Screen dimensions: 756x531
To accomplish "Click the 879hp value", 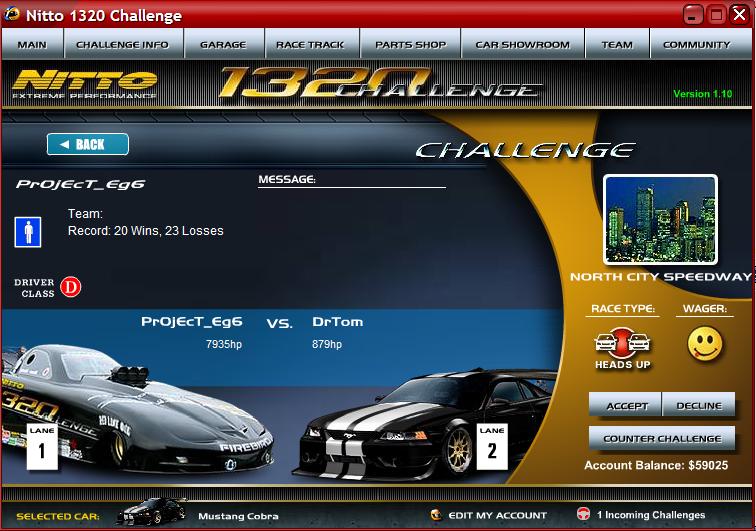I will tap(327, 344).
